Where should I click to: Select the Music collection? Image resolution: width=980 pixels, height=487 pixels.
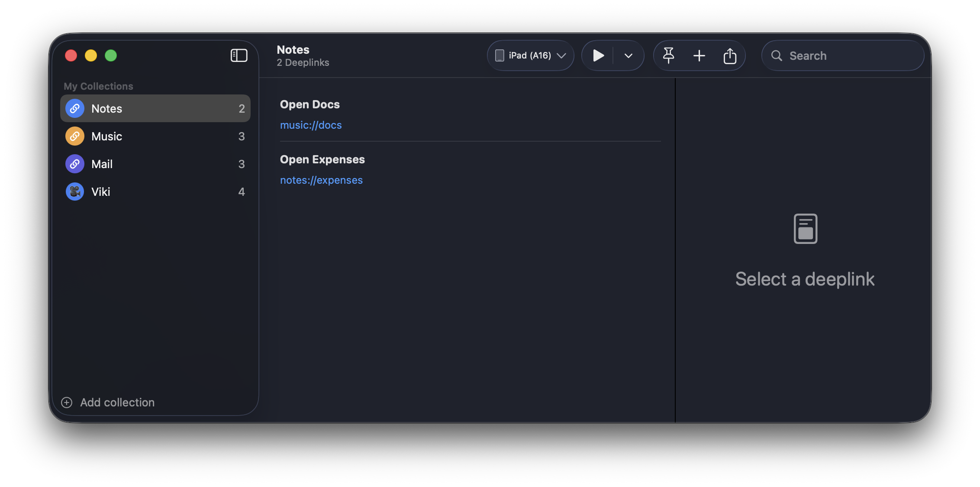pyautogui.click(x=155, y=136)
